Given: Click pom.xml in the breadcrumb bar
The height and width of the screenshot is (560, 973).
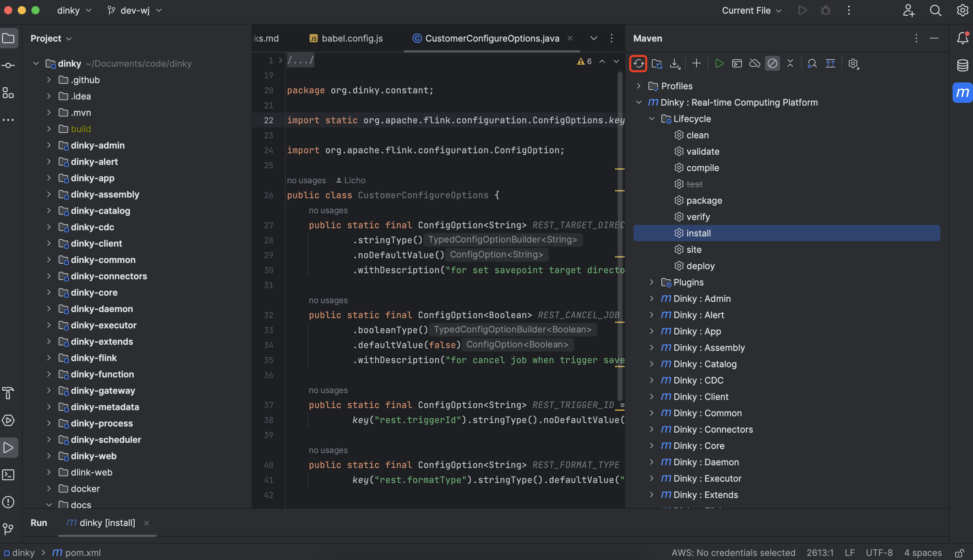Looking at the screenshot, I should pos(83,553).
